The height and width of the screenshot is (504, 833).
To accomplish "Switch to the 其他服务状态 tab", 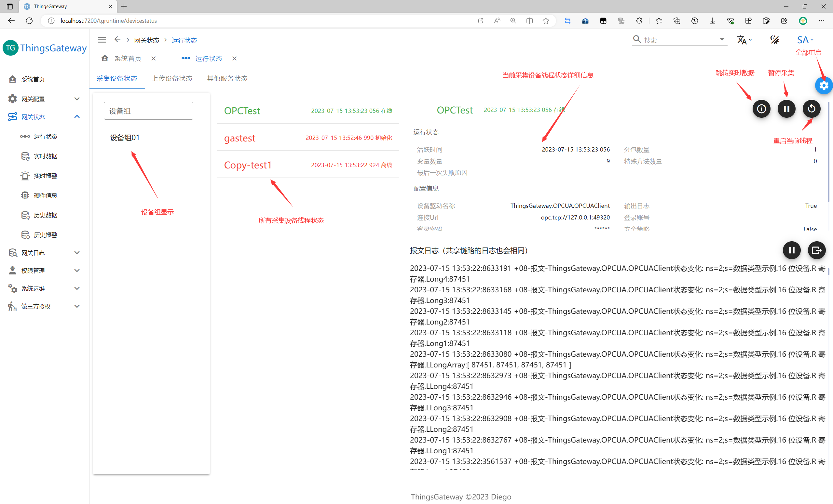I will (227, 78).
